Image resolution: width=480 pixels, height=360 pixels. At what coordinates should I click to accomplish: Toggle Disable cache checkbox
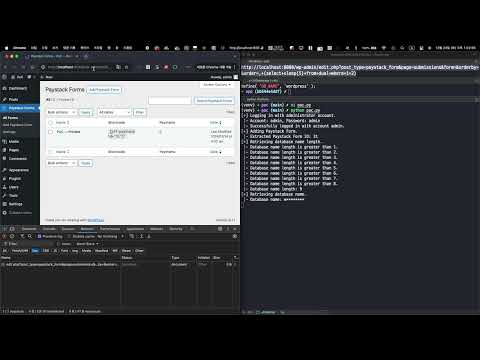tap(70, 236)
